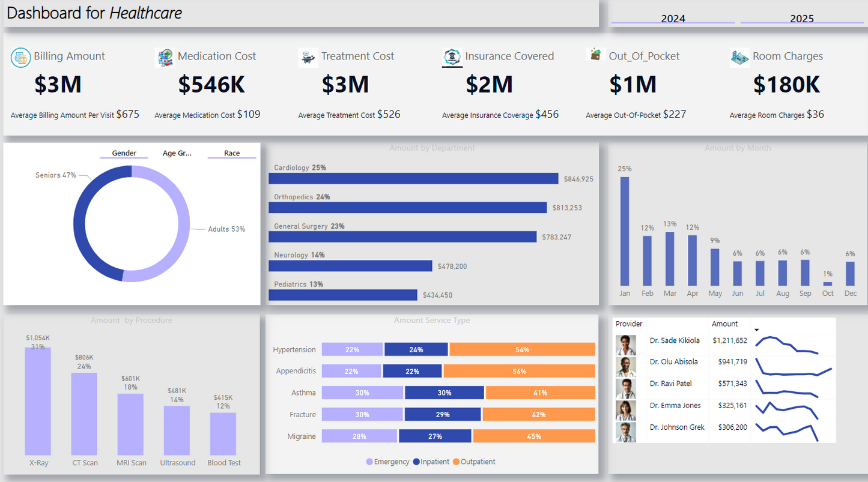Click sort arrow in provider table
Image resolution: width=868 pixels, height=482 pixels.
[757, 330]
